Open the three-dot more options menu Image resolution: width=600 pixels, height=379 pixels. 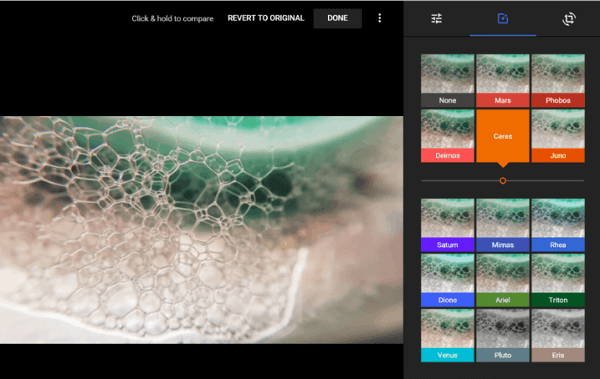coord(380,18)
